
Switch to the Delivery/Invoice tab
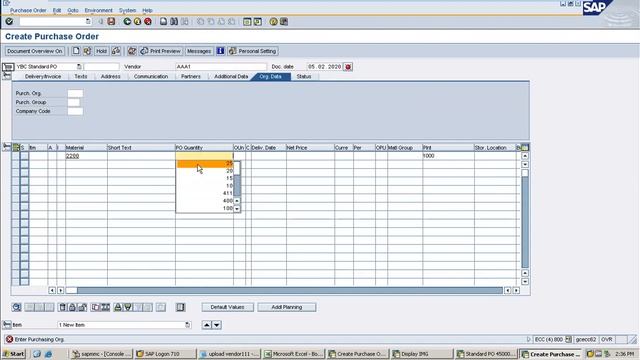point(43,76)
